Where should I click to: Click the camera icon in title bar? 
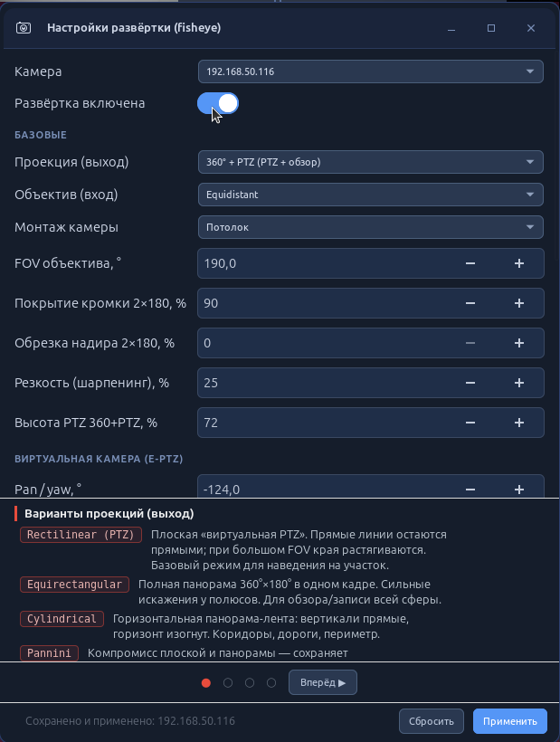pyautogui.click(x=24, y=28)
